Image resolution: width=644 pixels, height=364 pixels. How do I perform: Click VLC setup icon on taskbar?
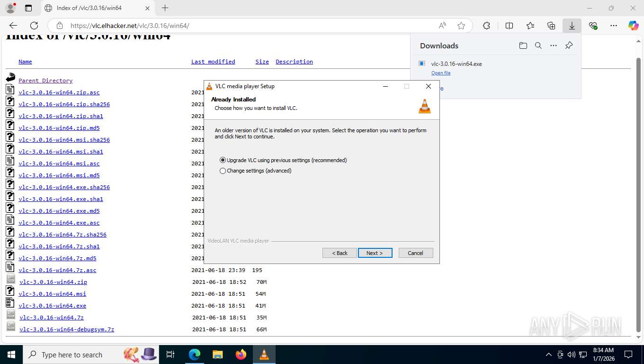[x=264, y=355]
